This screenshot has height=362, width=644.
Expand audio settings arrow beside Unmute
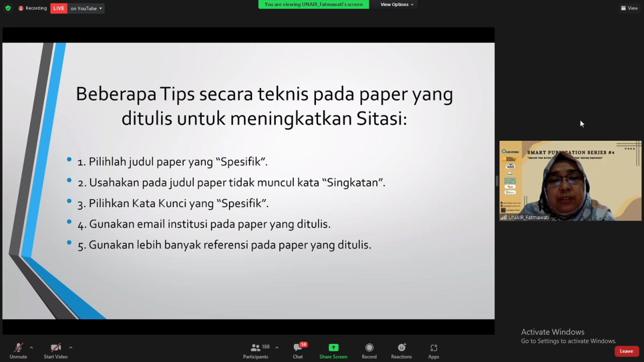(31, 348)
